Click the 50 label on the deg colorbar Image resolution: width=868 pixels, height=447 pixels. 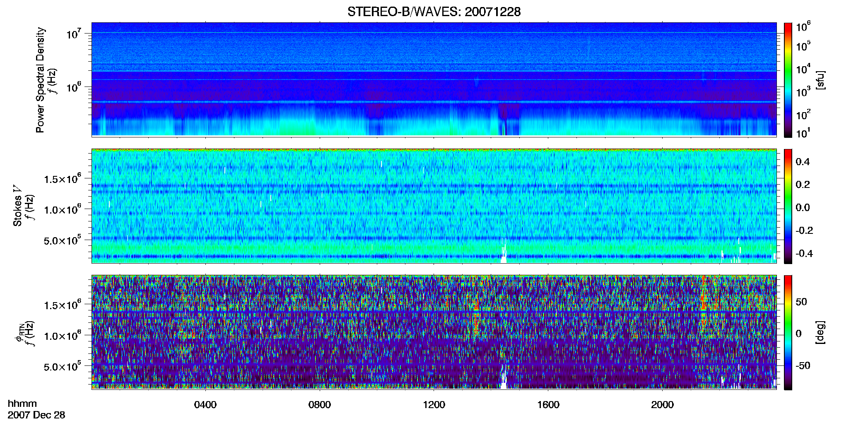pyautogui.click(x=801, y=302)
